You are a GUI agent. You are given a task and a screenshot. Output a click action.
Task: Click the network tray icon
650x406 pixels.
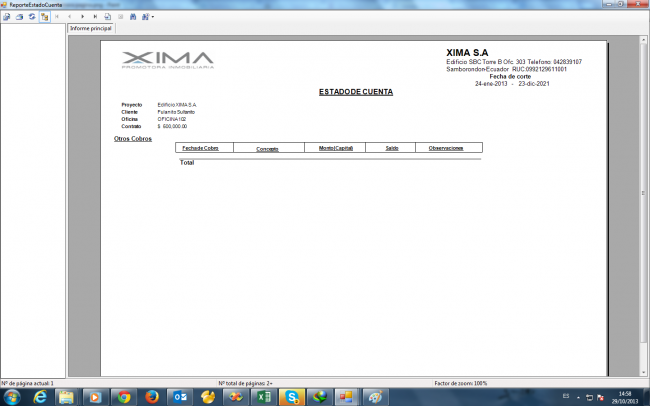click(x=589, y=398)
